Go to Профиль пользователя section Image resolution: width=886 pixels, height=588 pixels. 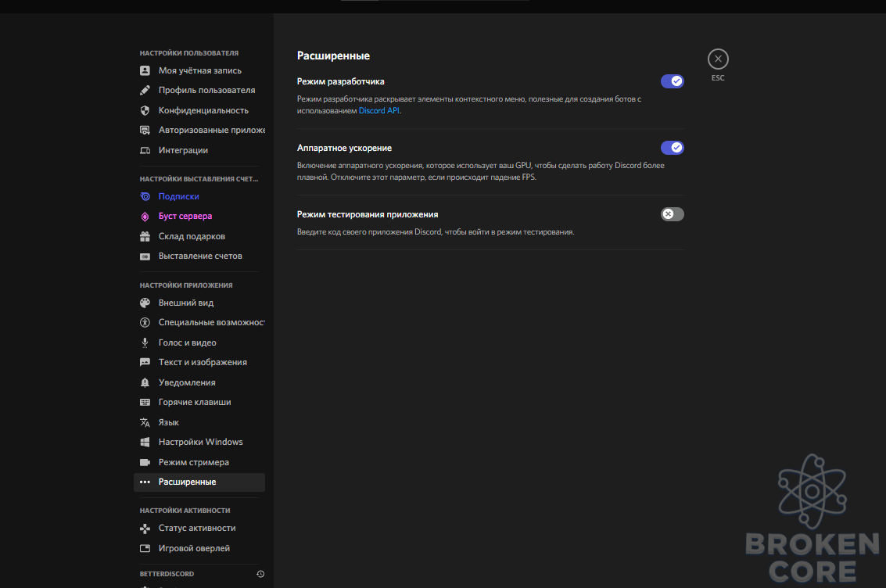(x=199, y=91)
